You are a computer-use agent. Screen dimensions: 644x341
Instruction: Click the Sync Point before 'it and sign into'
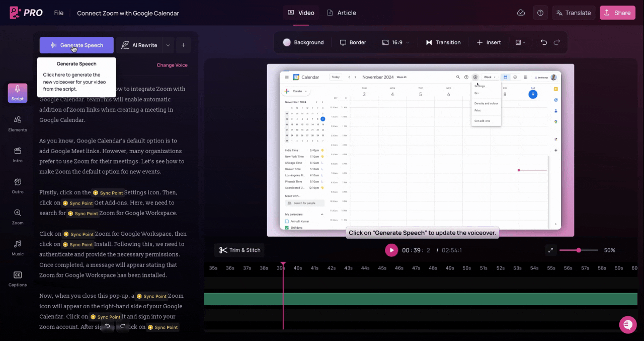105,317
